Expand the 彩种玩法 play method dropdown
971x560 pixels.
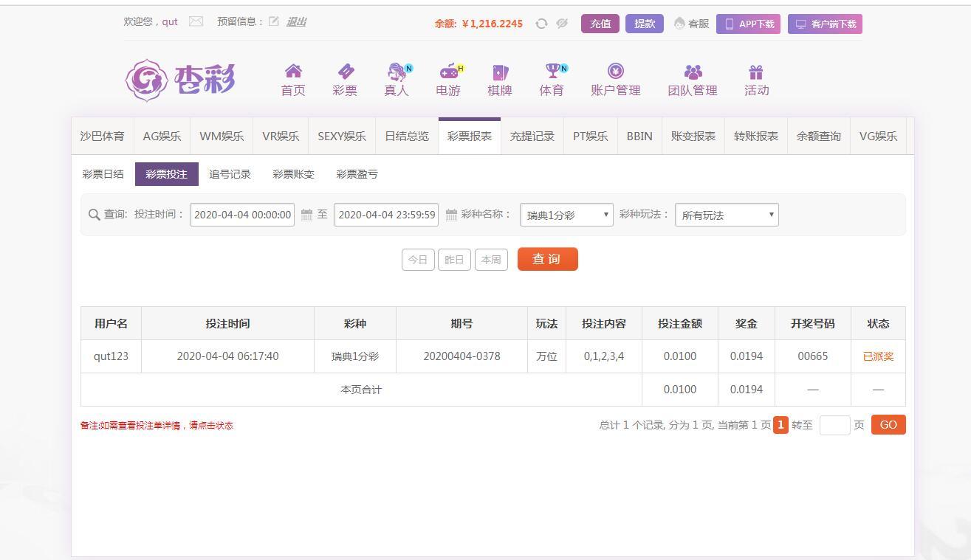727,215
